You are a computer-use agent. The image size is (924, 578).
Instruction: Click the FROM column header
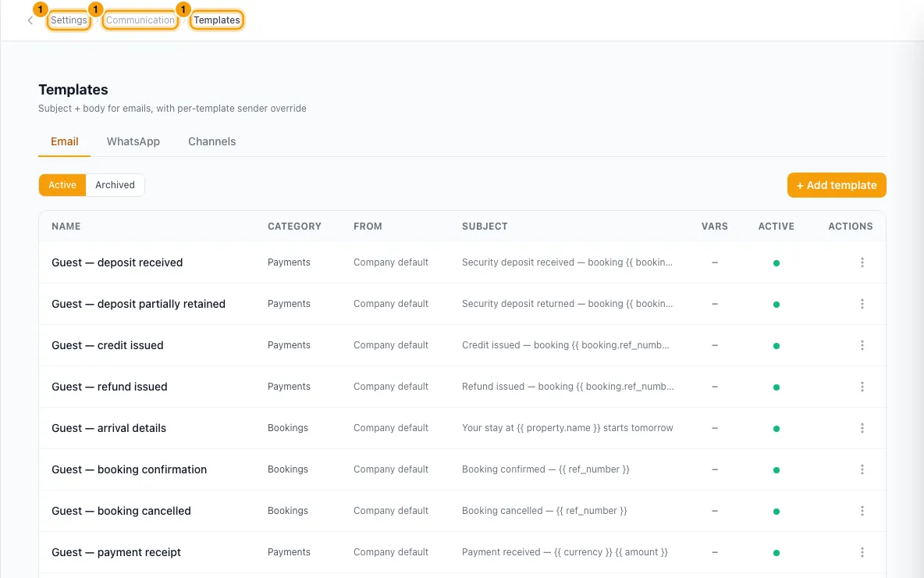point(368,226)
